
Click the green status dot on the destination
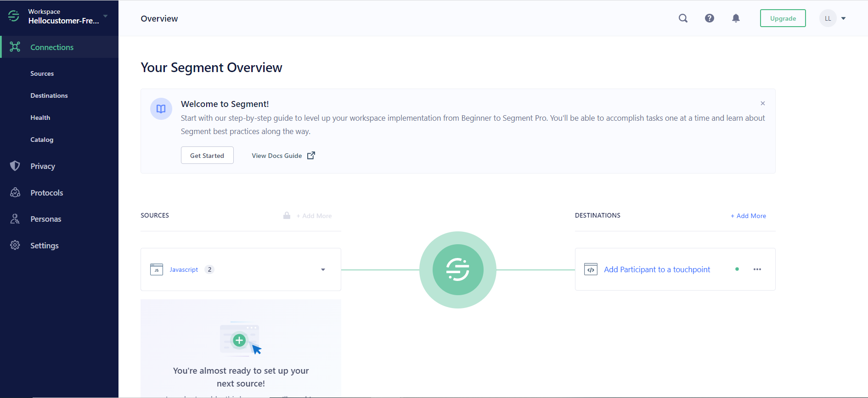pyautogui.click(x=737, y=269)
